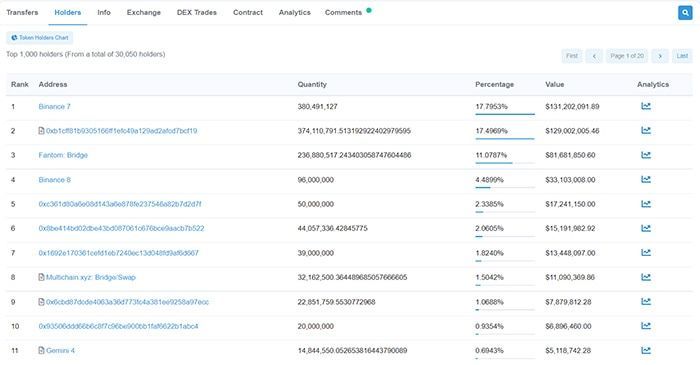Click value $5,118,742.28
The image size is (700, 365).
point(568,350)
